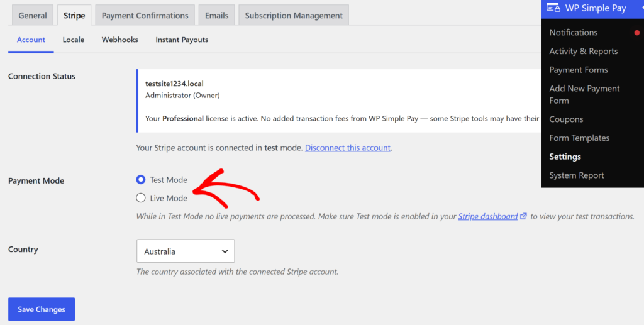644x325 pixels.
Task: Click the Disconnect this account link
Action: click(x=347, y=148)
